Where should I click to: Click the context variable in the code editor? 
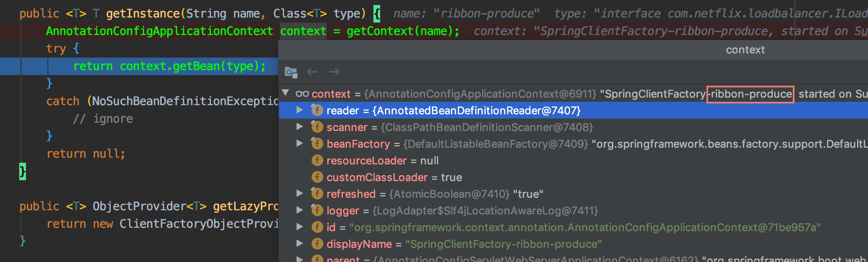303,31
